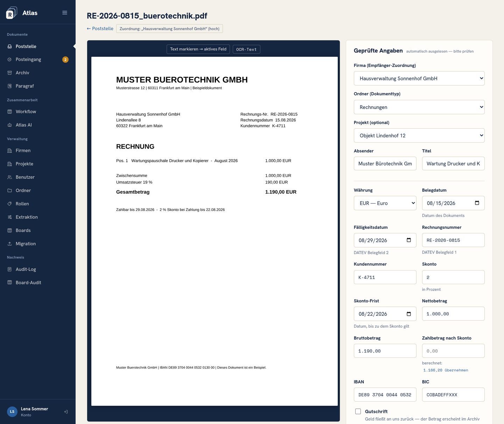
Task: Click the Rollen tag icon
Action: tap(9, 204)
